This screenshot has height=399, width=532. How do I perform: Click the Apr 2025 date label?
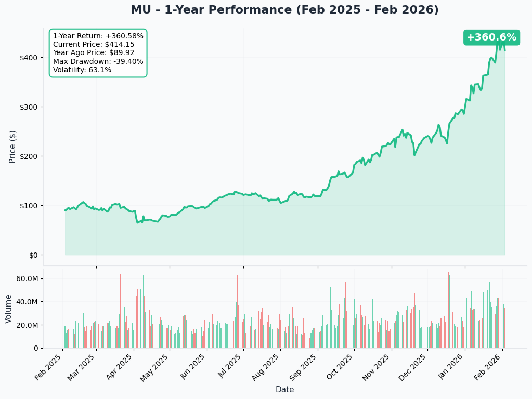121,367
